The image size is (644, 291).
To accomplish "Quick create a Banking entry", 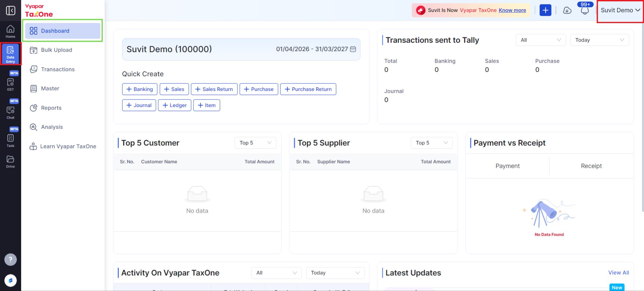I will pos(140,89).
